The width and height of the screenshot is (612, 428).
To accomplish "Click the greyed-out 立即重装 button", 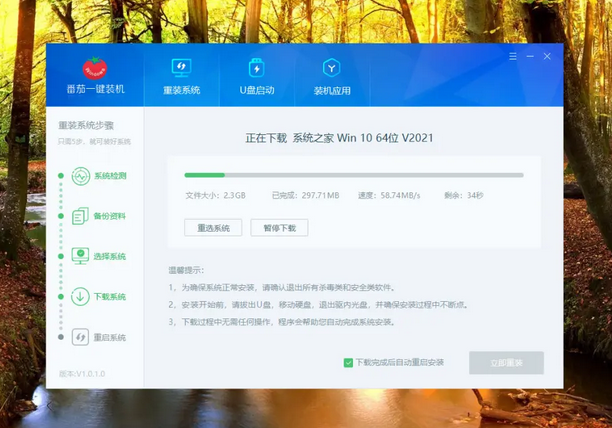I will pyautogui.click(x=506, y=363).
